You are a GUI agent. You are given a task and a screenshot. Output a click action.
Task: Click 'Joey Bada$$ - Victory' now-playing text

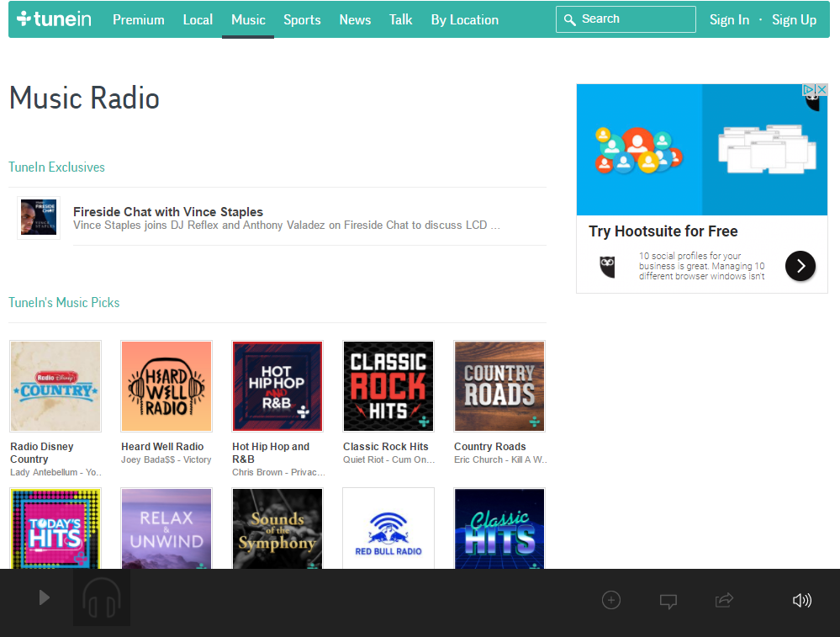click(166, 459)
